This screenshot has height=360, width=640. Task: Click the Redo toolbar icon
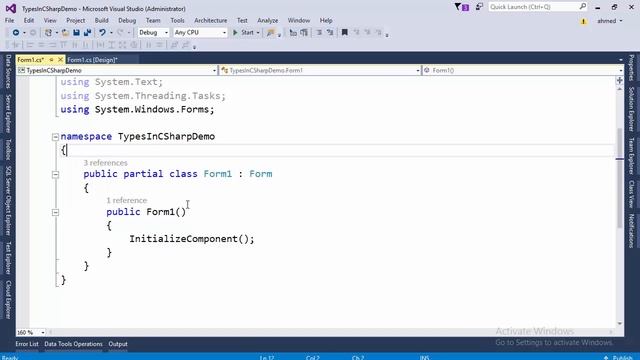tap(120, 33)
